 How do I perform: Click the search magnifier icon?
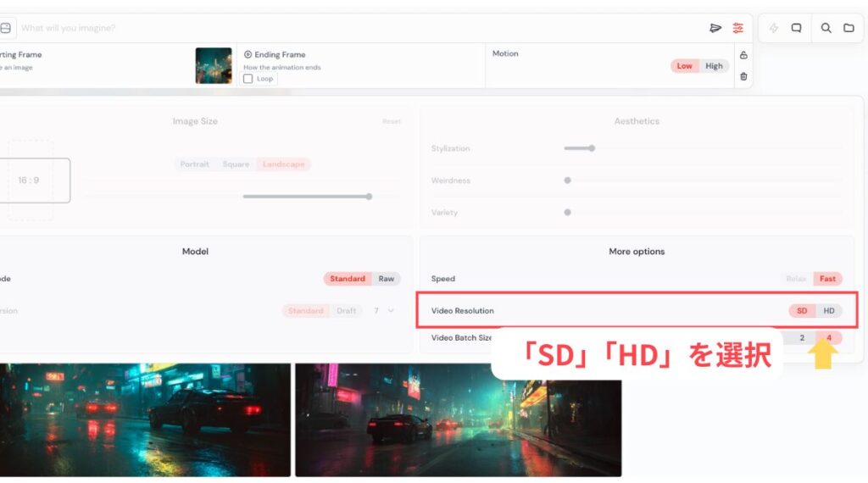pyautogui.click(x=826, y=28)
